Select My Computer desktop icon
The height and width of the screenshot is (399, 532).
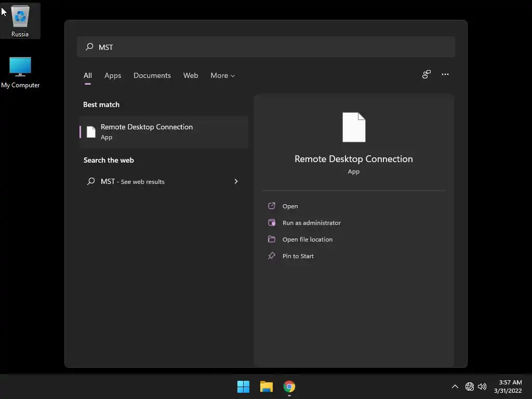(x=20, y=73)
